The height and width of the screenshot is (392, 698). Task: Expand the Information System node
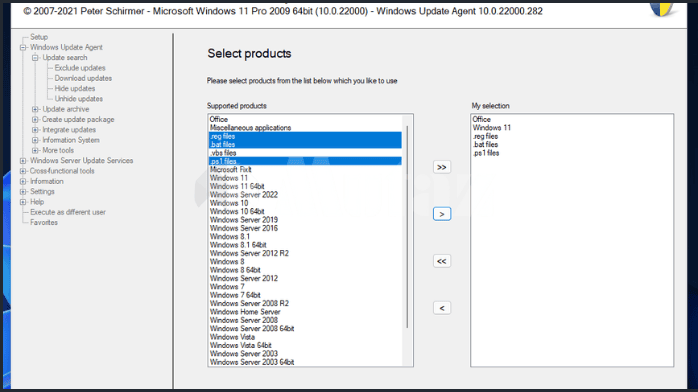(35, 140)
